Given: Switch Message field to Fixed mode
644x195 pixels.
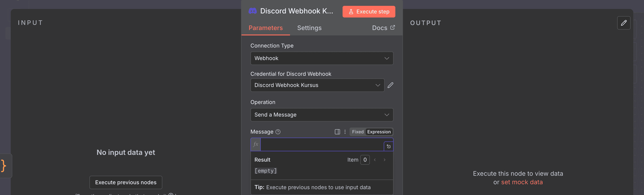Looking at the screenshot, I should 358,132.
